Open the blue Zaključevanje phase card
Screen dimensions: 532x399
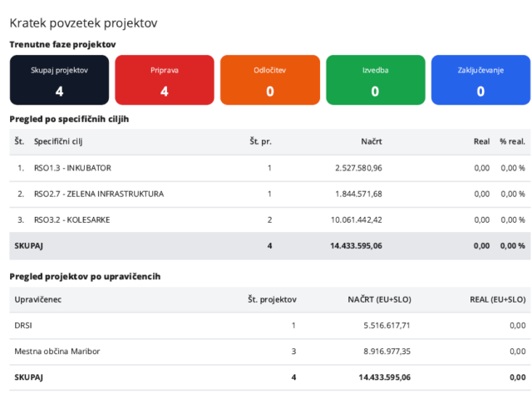click(x=480, y=80)
